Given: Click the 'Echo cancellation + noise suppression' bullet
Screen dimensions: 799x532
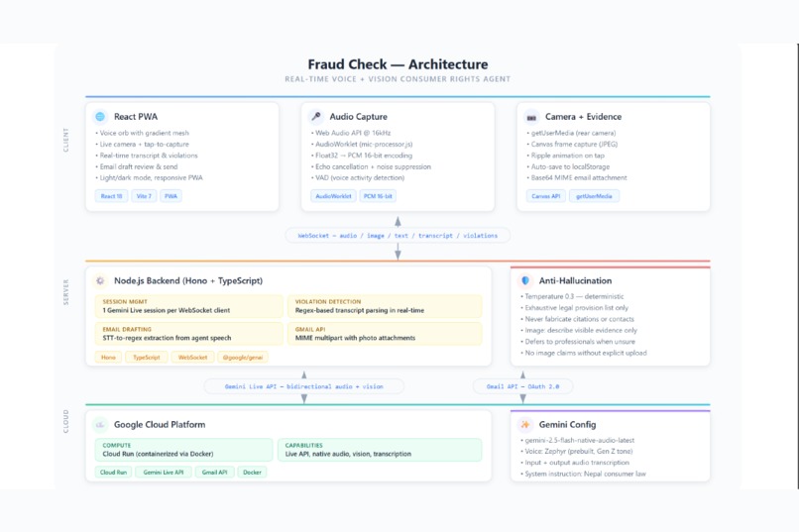Looking at the screenshot, I should 371,166.
